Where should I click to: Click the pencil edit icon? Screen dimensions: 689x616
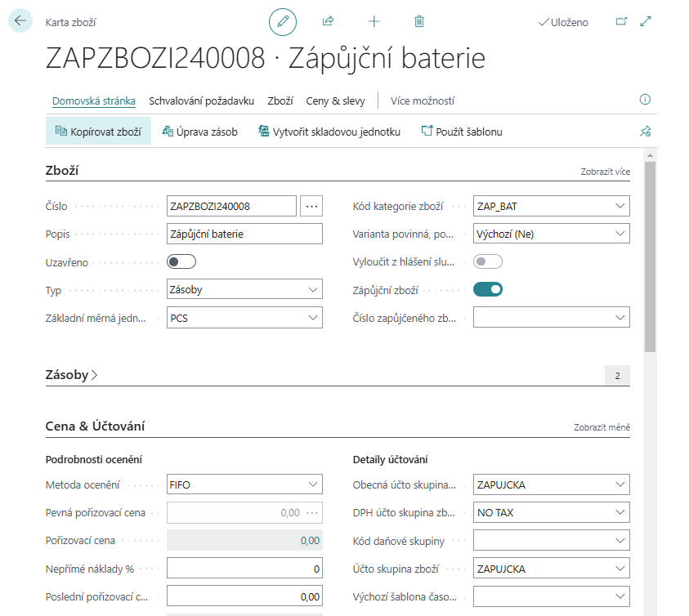(x=283, y=21)
